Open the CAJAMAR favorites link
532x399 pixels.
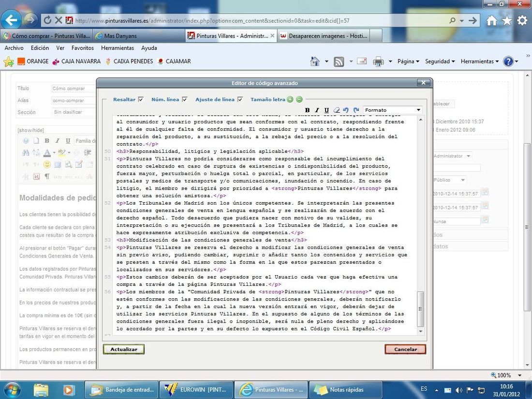[174, 61]
